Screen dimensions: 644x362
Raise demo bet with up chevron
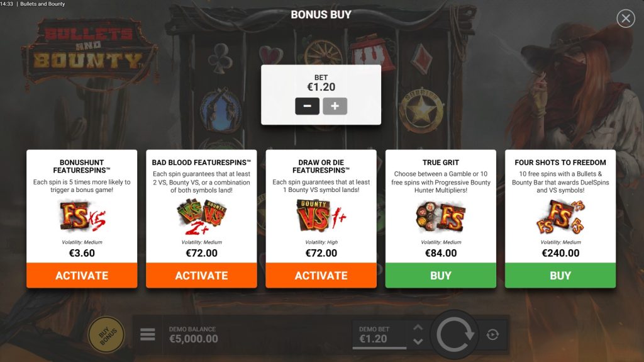pyautogui.click(x=418, y=327)
